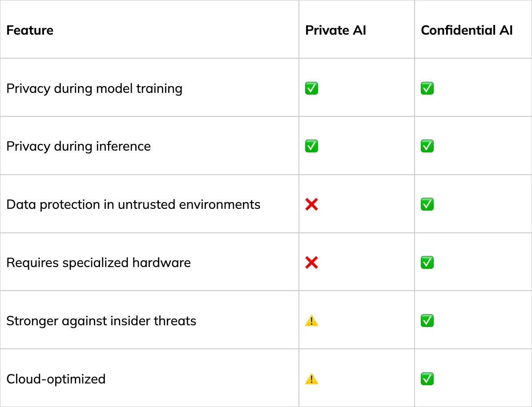Select Confidential AI checkmark for privacy during inference
This screenshot has width=532, height=407.
(x=427, y=146)
